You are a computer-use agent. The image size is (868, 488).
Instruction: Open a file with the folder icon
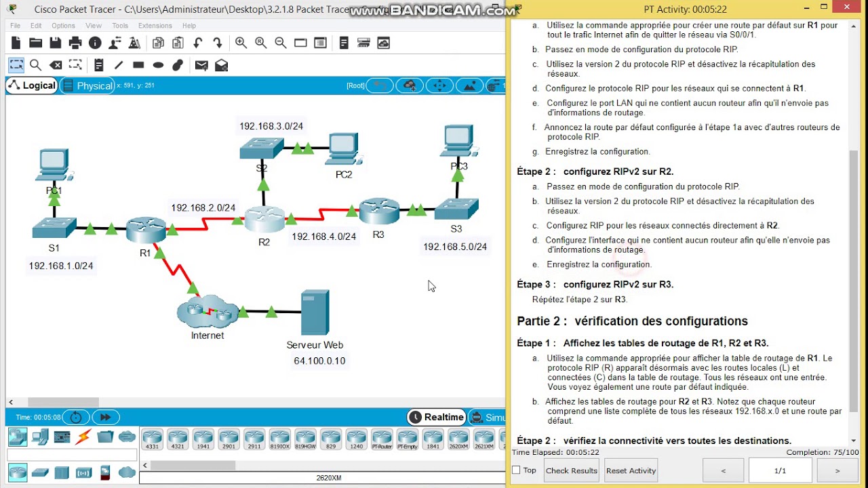coord(36,43)
